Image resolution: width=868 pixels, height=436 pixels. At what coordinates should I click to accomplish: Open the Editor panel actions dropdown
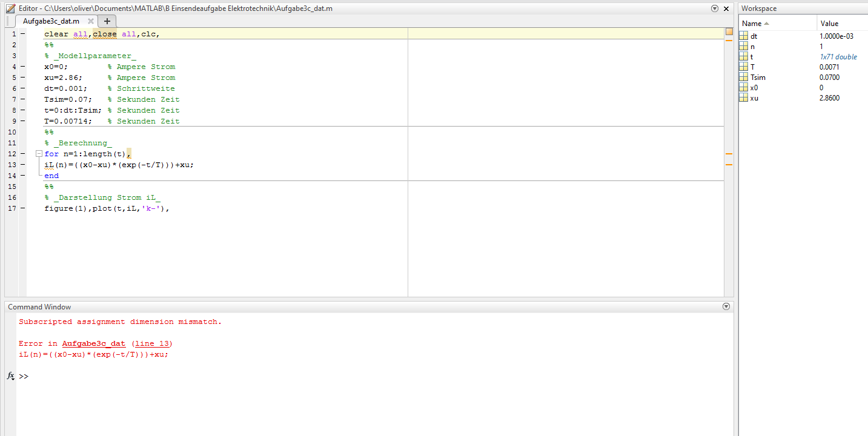pos(715,8)
